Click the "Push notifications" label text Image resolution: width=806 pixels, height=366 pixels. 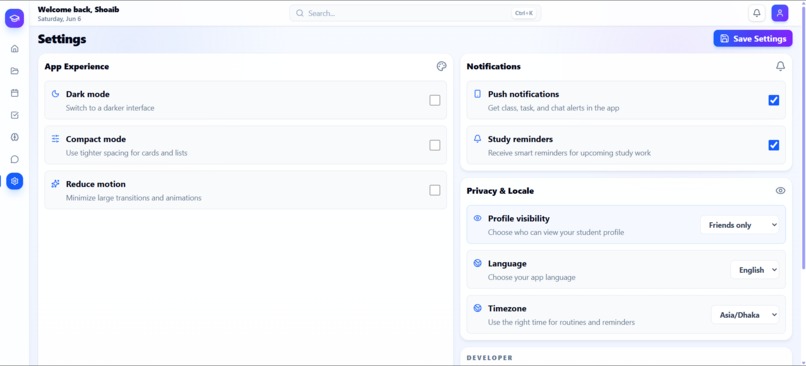tap(523, 94)
